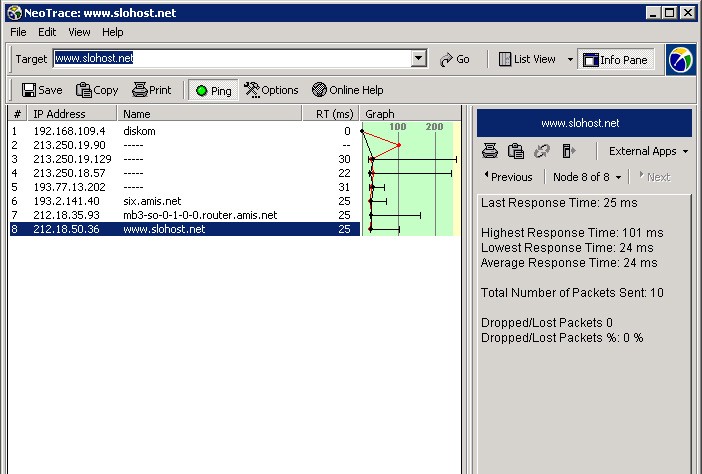Select row 213.250.19.90
The height and width of the screenshot is (474, 702).
pos(184,145)
